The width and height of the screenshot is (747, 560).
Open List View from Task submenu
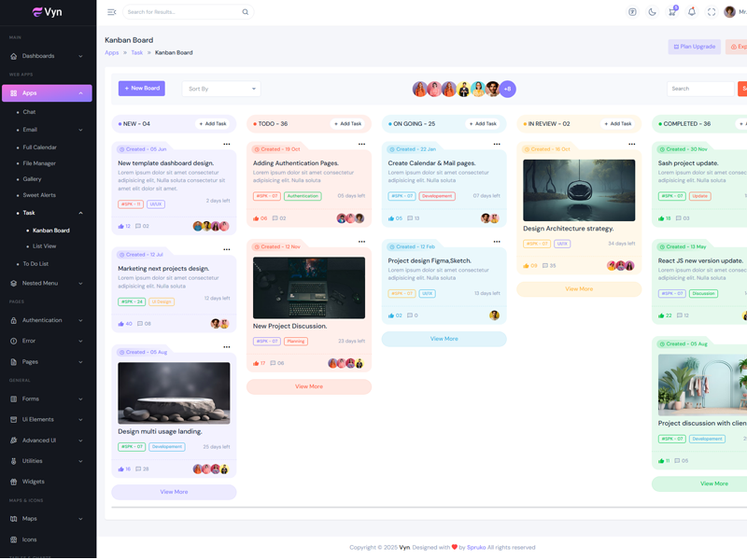(x=45, y=246)
